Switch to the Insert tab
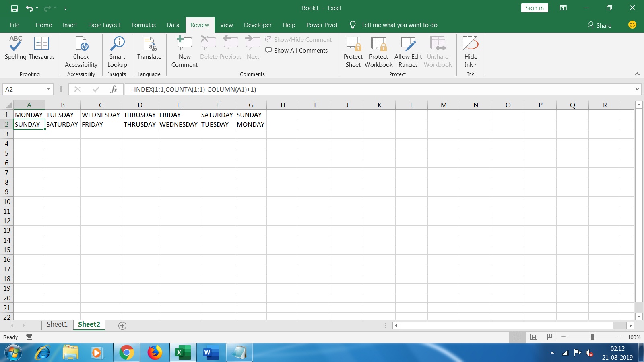Viewport: 644px width, 362px height. 70,25
